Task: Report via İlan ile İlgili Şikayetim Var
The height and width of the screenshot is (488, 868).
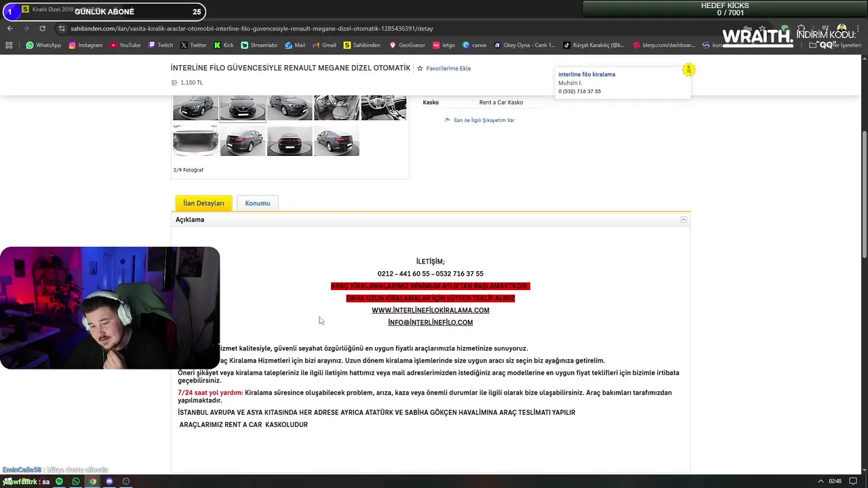Action: coord(479,120)
